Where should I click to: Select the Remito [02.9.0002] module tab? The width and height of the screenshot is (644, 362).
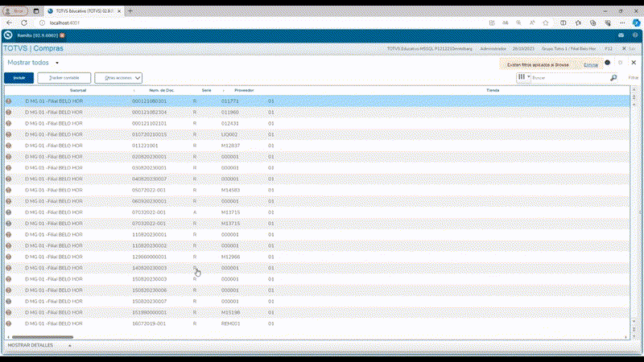37,35
